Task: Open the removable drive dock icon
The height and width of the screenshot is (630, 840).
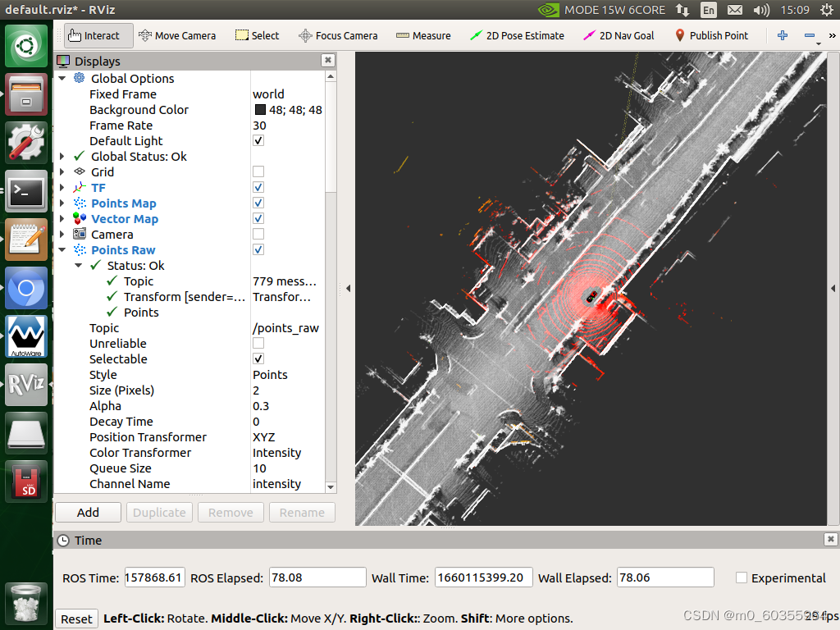Action: click(26, 433)
